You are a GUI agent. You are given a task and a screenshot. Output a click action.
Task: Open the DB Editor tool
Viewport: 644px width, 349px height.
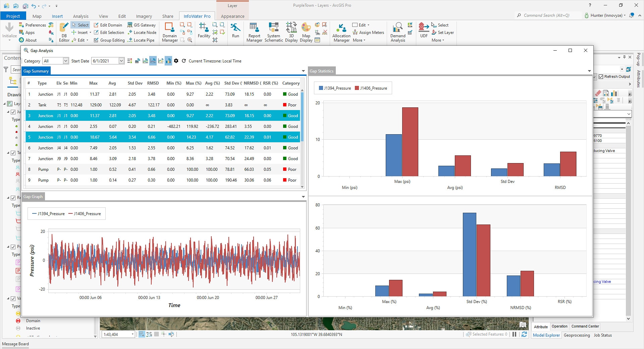coord(64,32)
